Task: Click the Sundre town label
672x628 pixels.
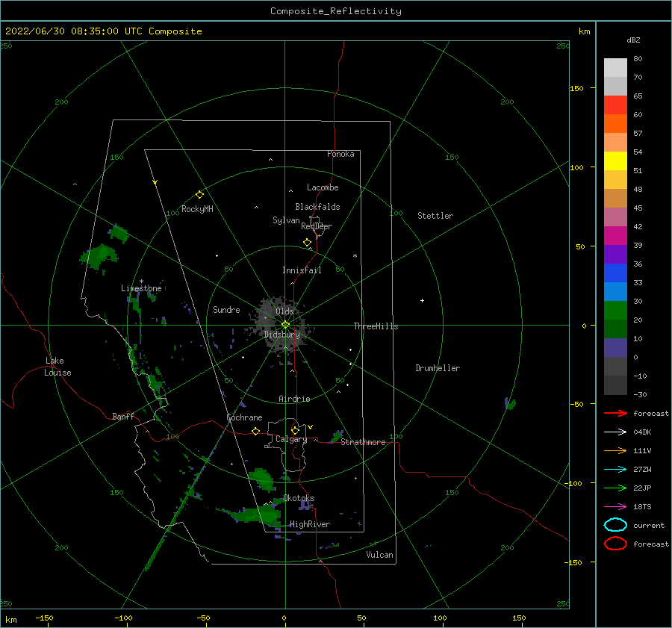Action: (226, 309)
